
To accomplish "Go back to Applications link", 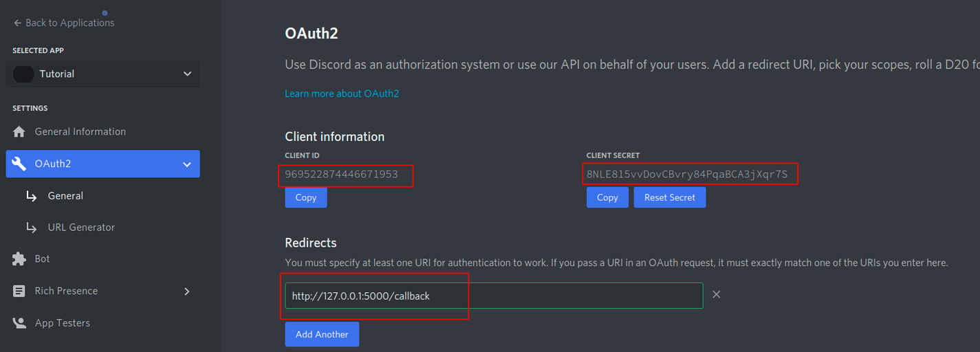I will coord(64,23).
